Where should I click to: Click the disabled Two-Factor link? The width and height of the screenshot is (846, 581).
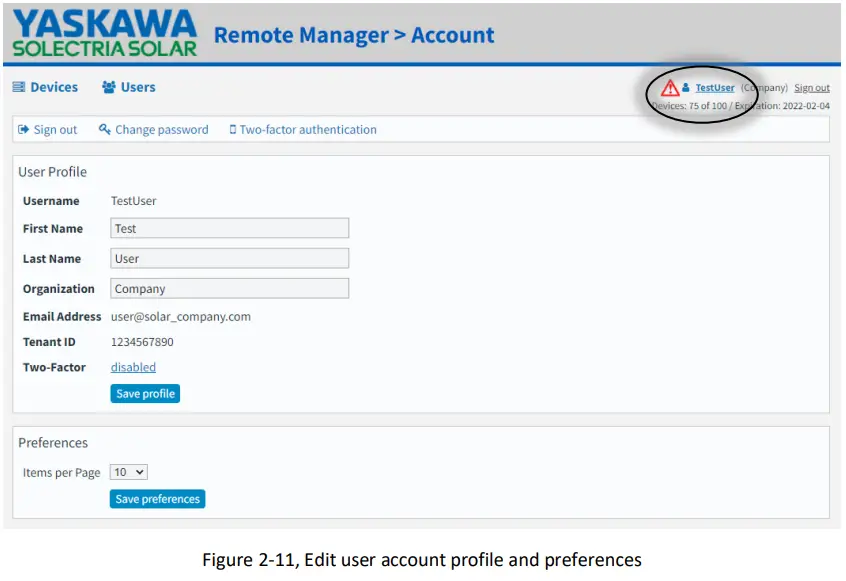pos(133,367)
